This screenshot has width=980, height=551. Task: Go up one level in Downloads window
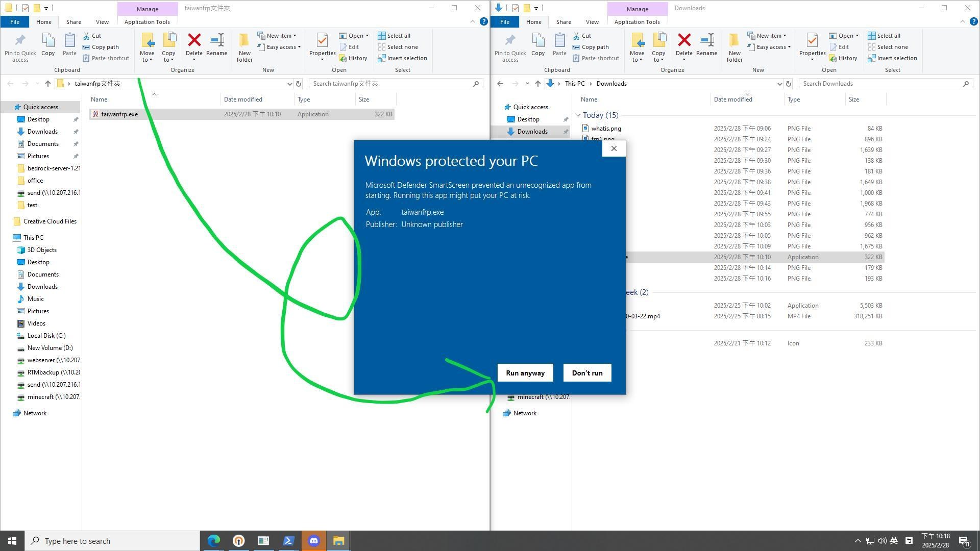(537, 84)
